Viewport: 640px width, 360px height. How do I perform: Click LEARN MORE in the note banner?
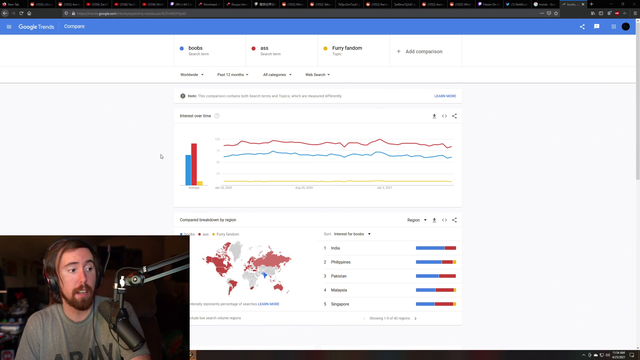tap(445, 96)
